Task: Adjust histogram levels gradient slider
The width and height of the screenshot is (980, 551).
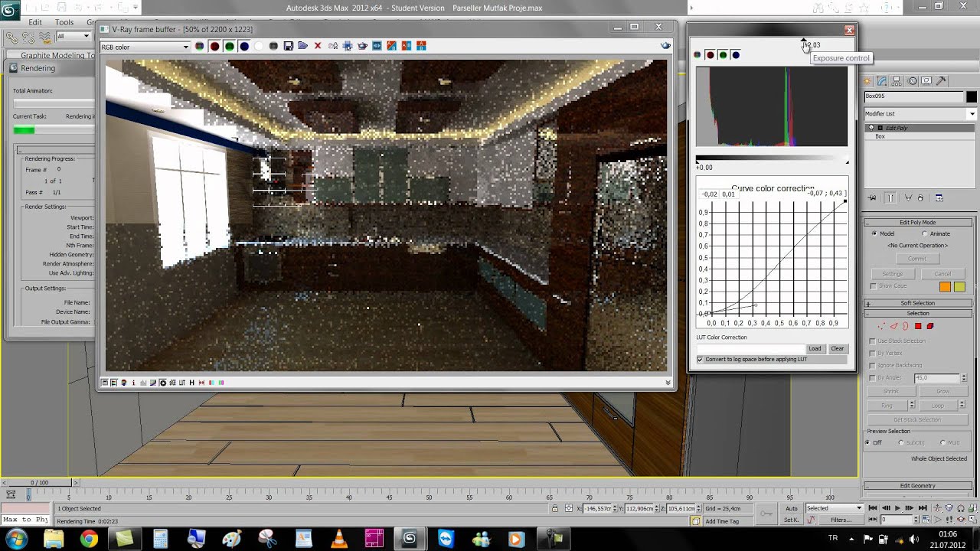Action: (x=771, y=158)
